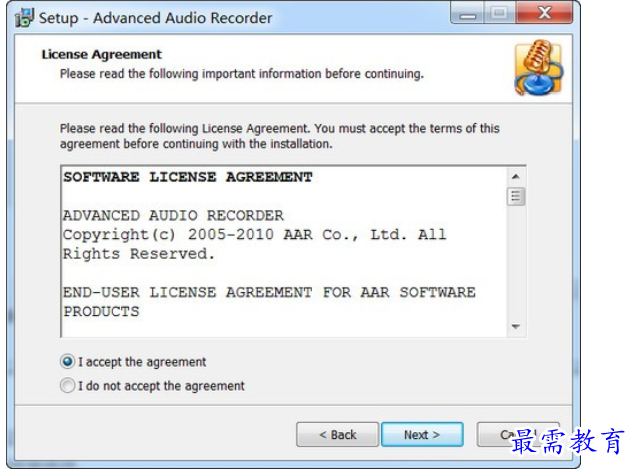This screenshot has width=633, height=473.
Task: Click the "SOFTWARE LICENSE AGREEMENT" bold heading
Action: [x=188, y=177]
